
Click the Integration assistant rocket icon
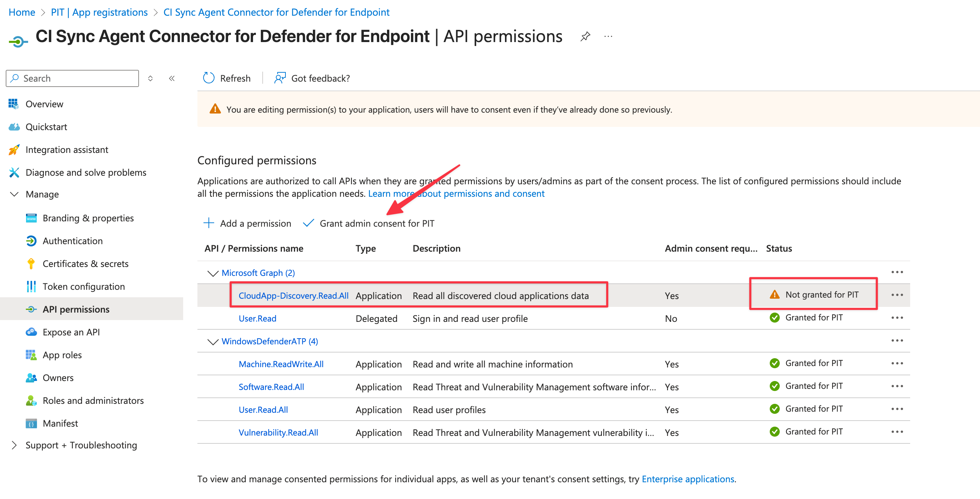(14, 150)
